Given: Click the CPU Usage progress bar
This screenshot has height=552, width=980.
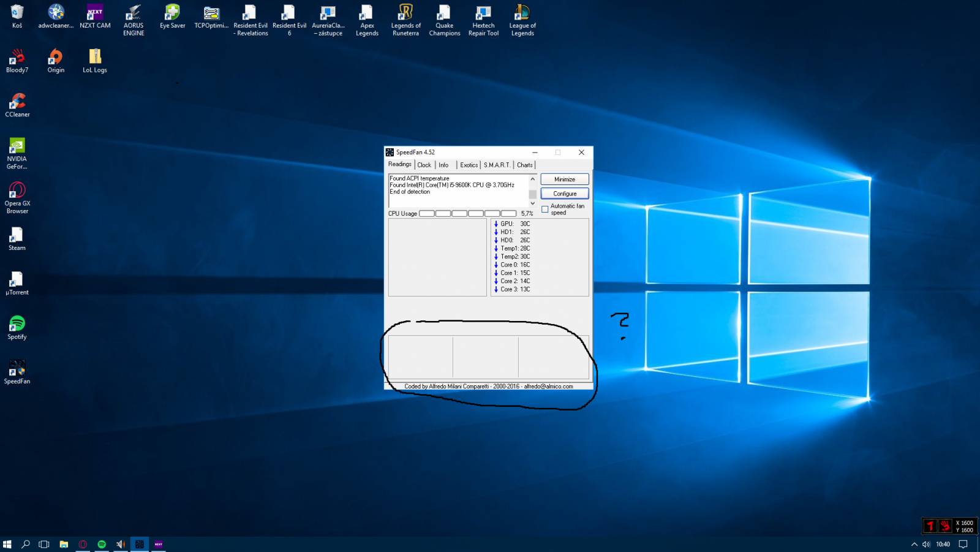Looking at the screenshot, I should (x=467, y=214).
